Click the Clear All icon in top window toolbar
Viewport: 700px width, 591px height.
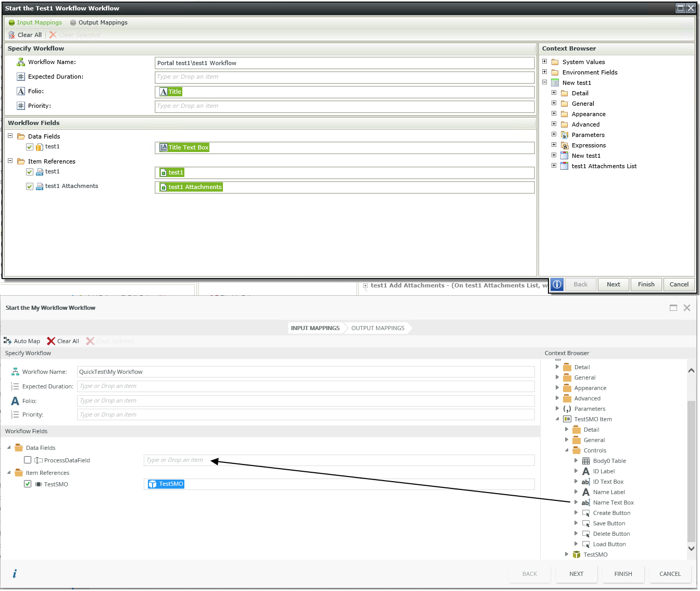(x=11, y=35)
